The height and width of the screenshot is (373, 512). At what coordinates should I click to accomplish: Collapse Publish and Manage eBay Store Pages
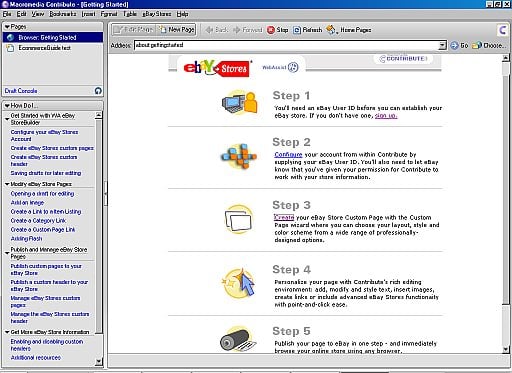pyautogui.click(x=7, y=253)
